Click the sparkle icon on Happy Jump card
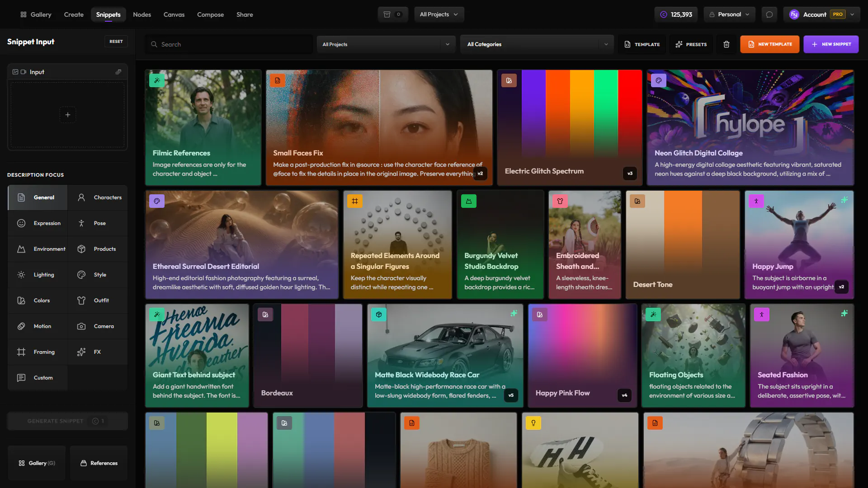 pyautogui.click(x=844, y=200)
